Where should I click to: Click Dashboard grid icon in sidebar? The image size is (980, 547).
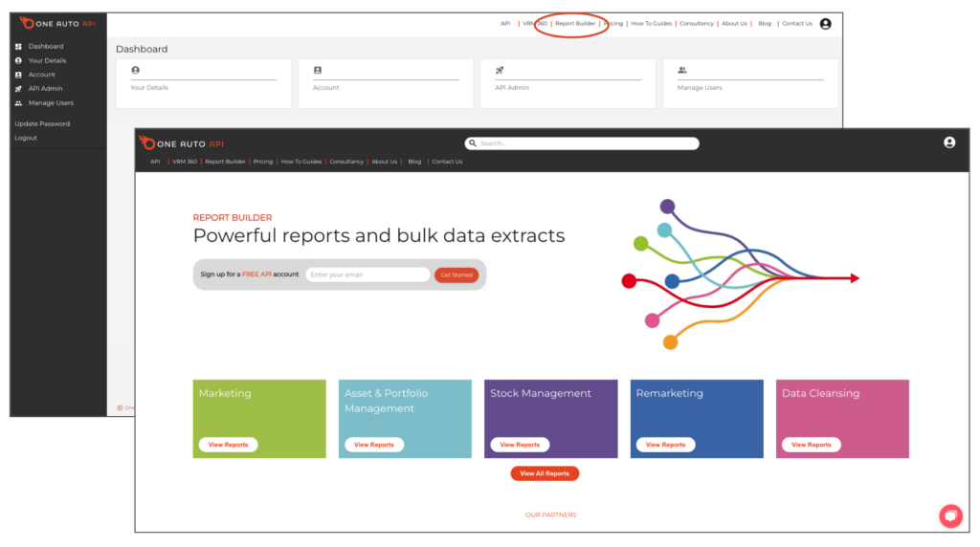click(18, 46)
